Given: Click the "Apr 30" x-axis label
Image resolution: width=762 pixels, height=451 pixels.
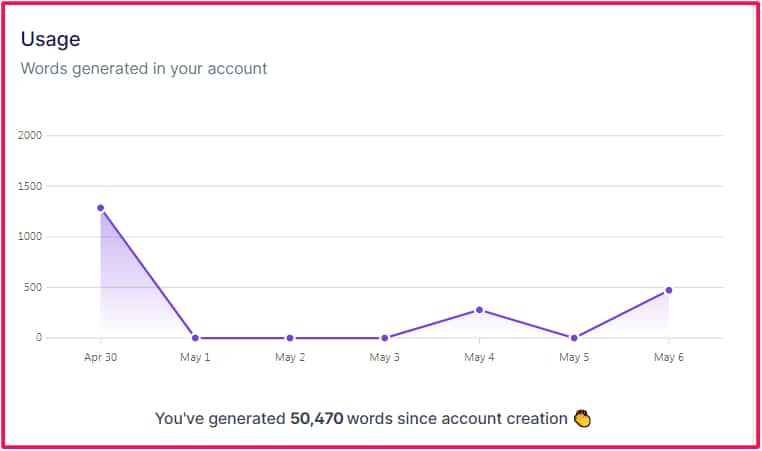Looking at the screenshot, I should (100, 357).
